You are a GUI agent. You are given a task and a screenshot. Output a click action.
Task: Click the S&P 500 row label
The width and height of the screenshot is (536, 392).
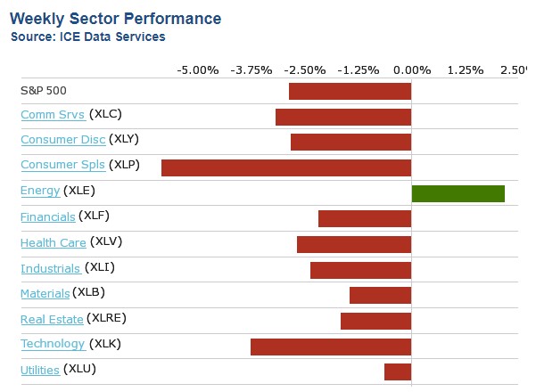coord(44,90)
